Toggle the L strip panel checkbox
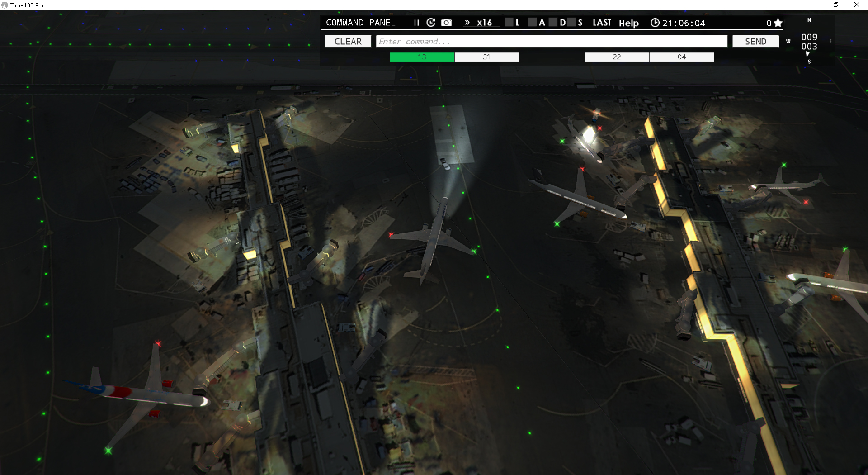The image size is (868, 475). 508,22
